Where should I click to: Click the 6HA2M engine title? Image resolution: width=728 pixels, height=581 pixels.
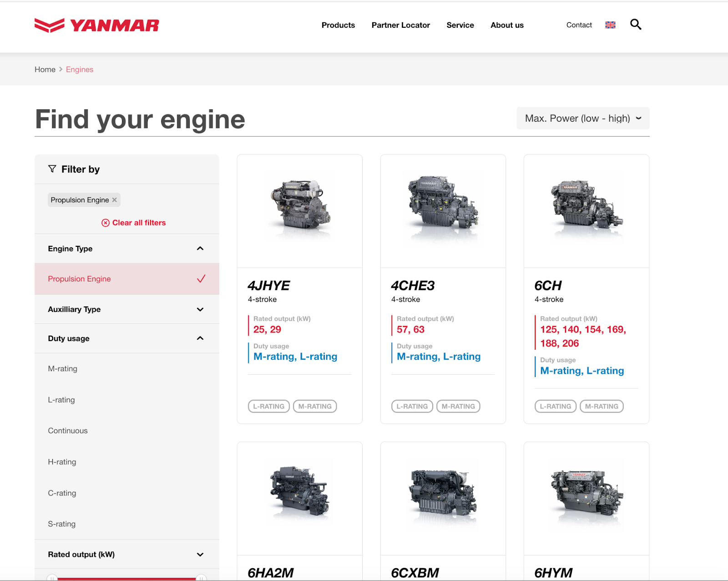pos(270,573)
